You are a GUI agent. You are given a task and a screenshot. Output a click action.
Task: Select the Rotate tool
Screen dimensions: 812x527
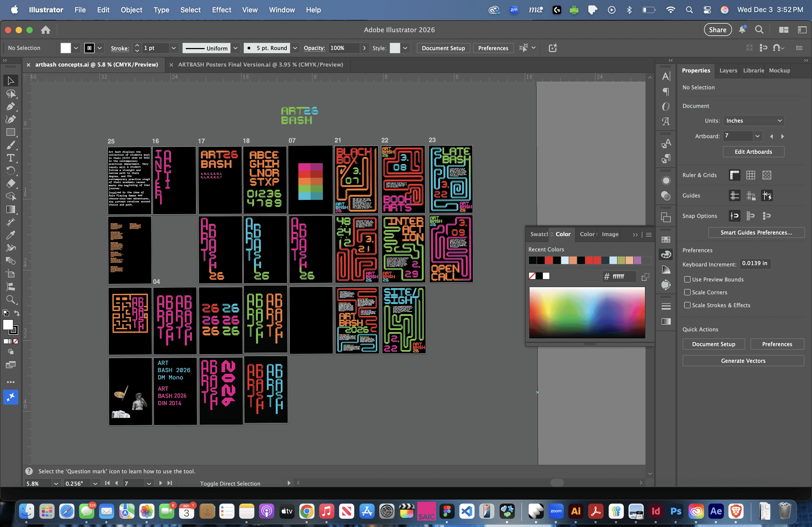[10, 170]
